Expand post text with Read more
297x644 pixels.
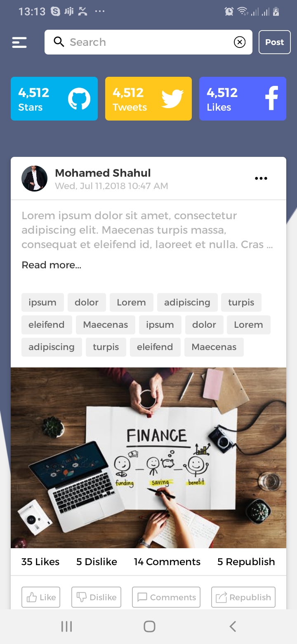click(52, 265)
